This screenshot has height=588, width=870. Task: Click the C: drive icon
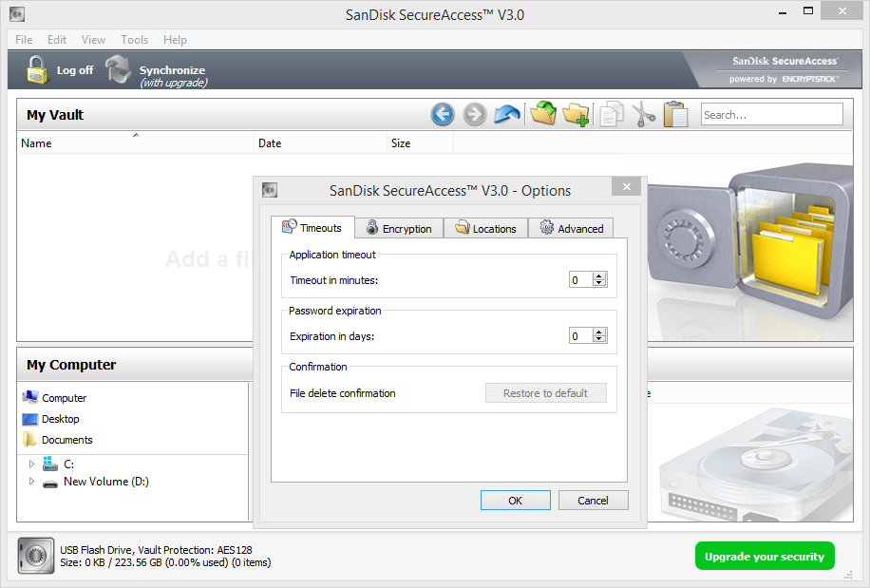(50, 464)
